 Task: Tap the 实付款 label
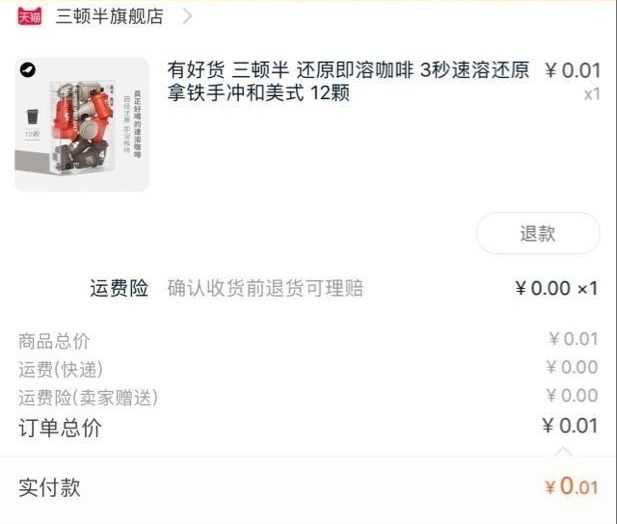coord(49,487)
